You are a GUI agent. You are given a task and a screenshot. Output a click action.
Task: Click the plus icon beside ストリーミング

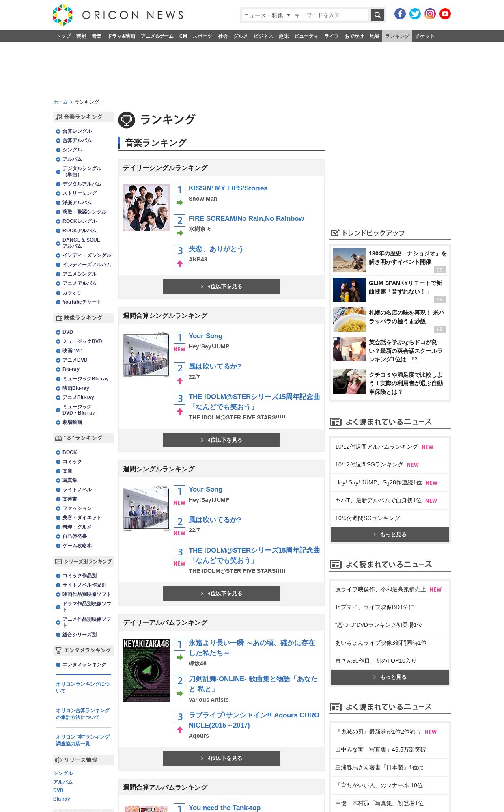[x=58, y=194]
